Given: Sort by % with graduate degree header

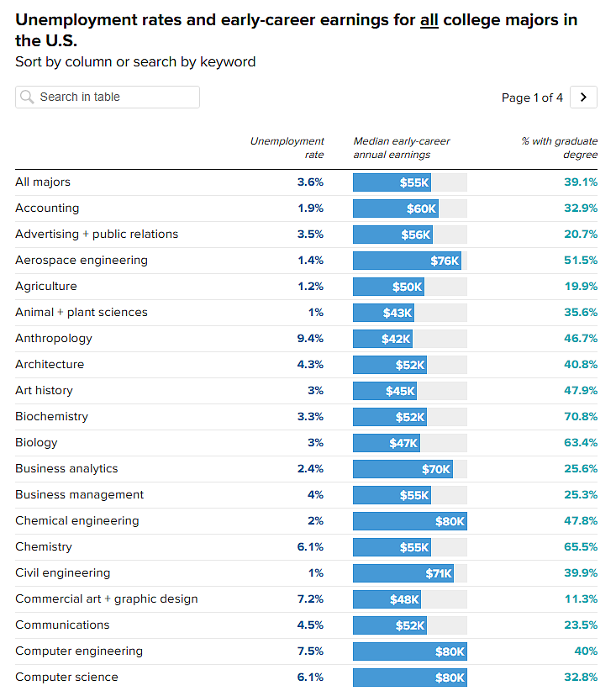Looking at the screenshot, I should [x=559, y=148].
